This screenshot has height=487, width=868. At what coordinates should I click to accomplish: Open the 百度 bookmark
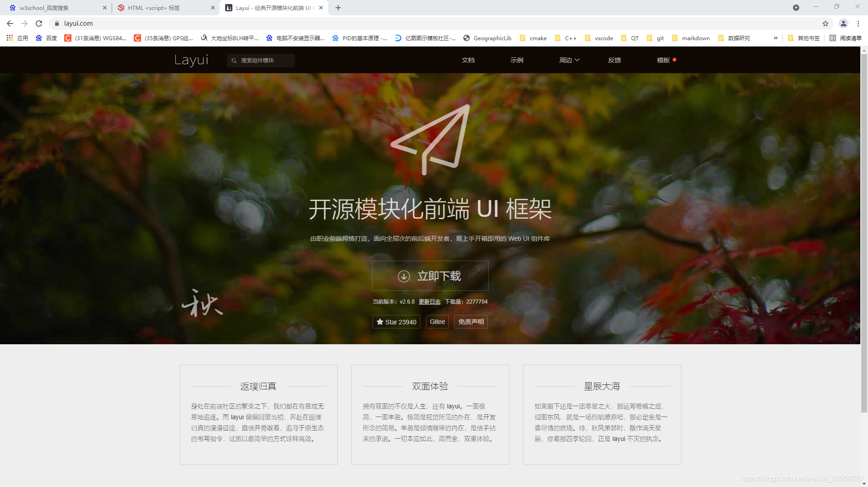click(x=47, y=38)
